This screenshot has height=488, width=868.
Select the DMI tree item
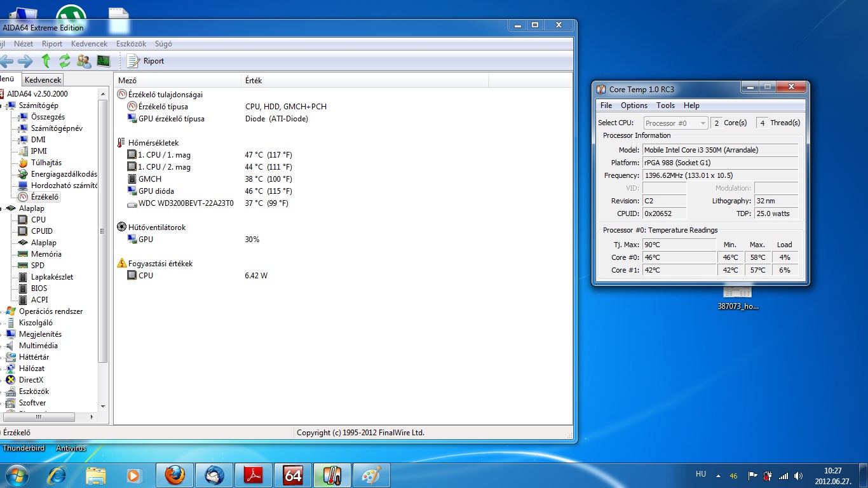tap(38, 140)
